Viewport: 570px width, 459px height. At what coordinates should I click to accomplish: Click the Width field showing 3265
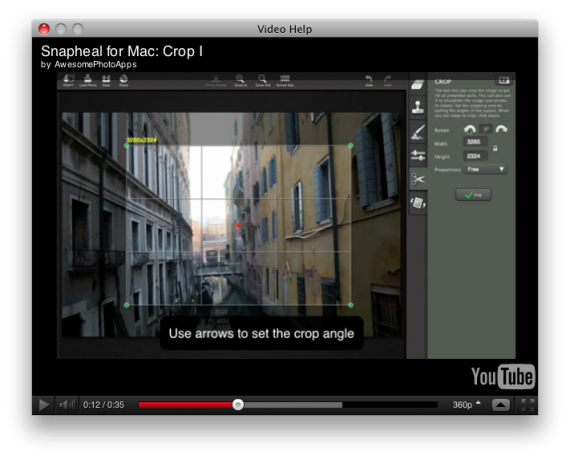(x=475, y=142)
